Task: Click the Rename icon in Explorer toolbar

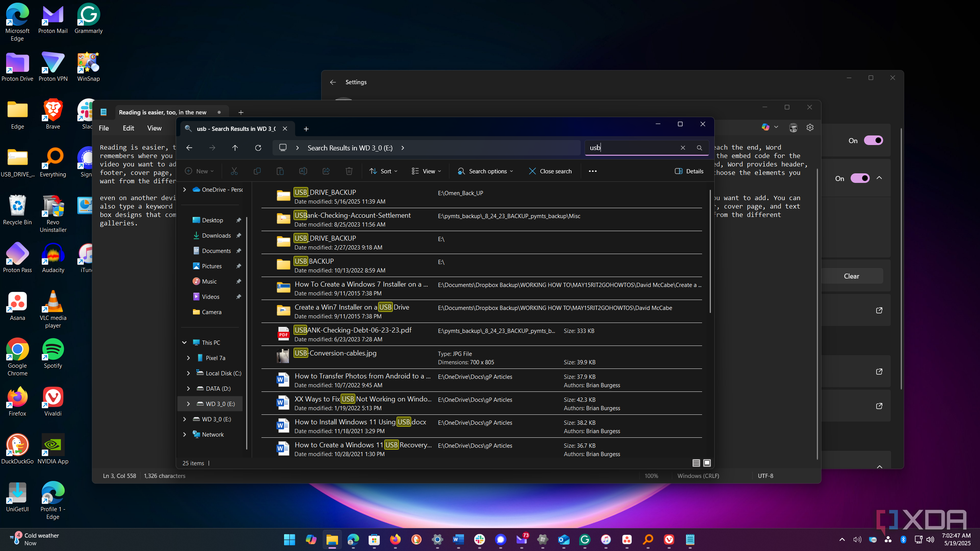Action: [x=303, y=171]
